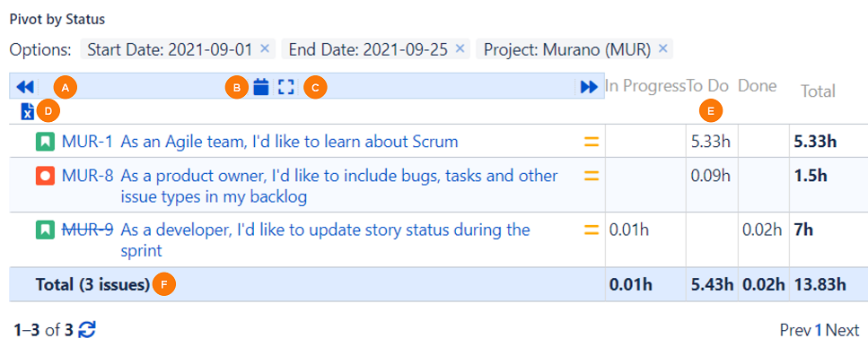Image resolution: width=868 pixels, height=347 pixels.
Task: Click the refresh icon near pagination count
Action: pos(87,331)
